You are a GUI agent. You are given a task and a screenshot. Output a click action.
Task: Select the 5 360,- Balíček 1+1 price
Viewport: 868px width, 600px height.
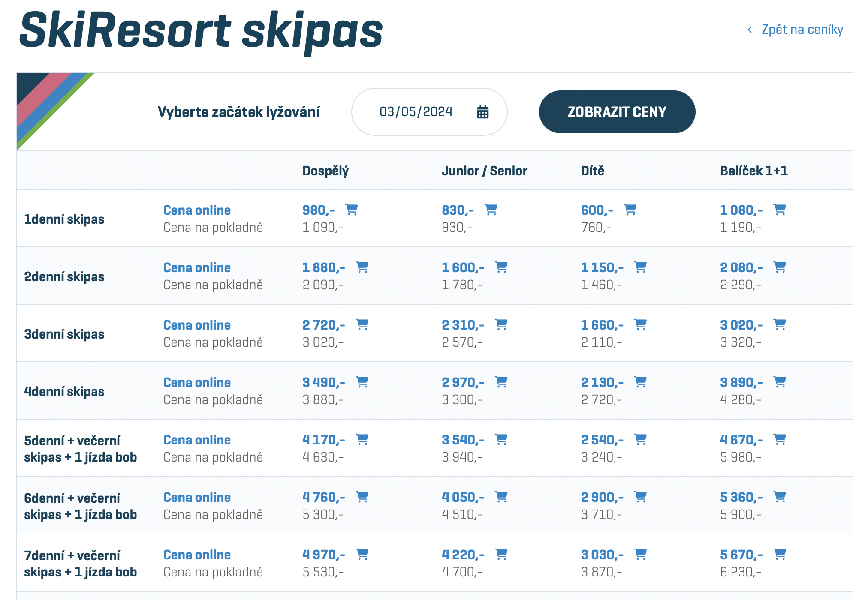[x=741, y=497]
